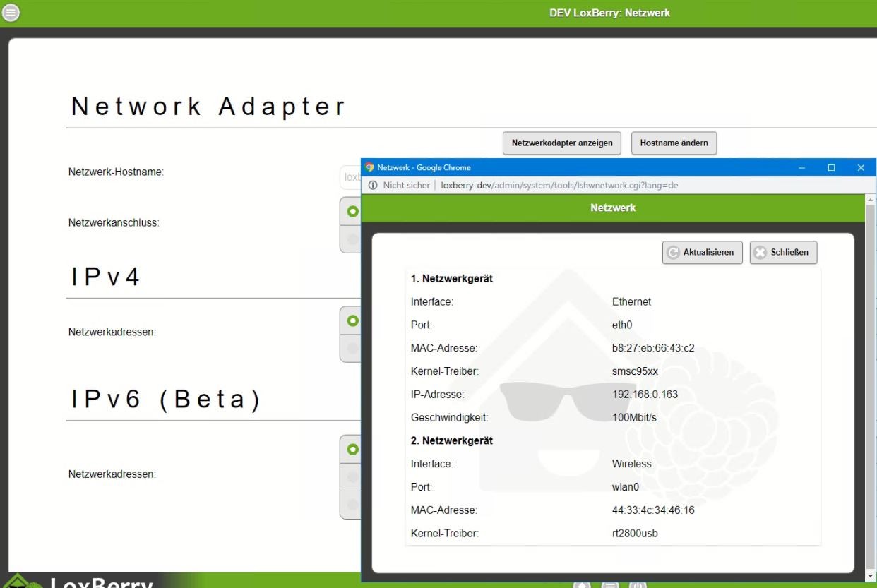877x588 pixels.
Task: Click the smsc95xx kernel driver value
Action: click(x=635, y=371)
